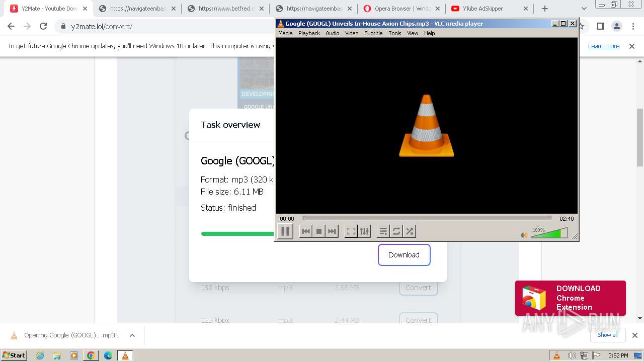This screenshot has height=362, width=644.
Task: Close the YTube AdSkipper tab
Action: (x=526, y=9)
